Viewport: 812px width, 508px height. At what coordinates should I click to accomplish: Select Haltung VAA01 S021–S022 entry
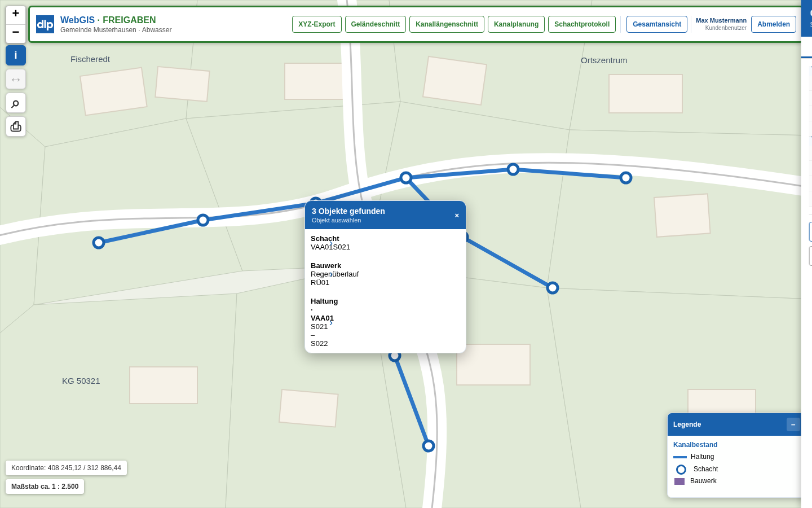(385, 322)
